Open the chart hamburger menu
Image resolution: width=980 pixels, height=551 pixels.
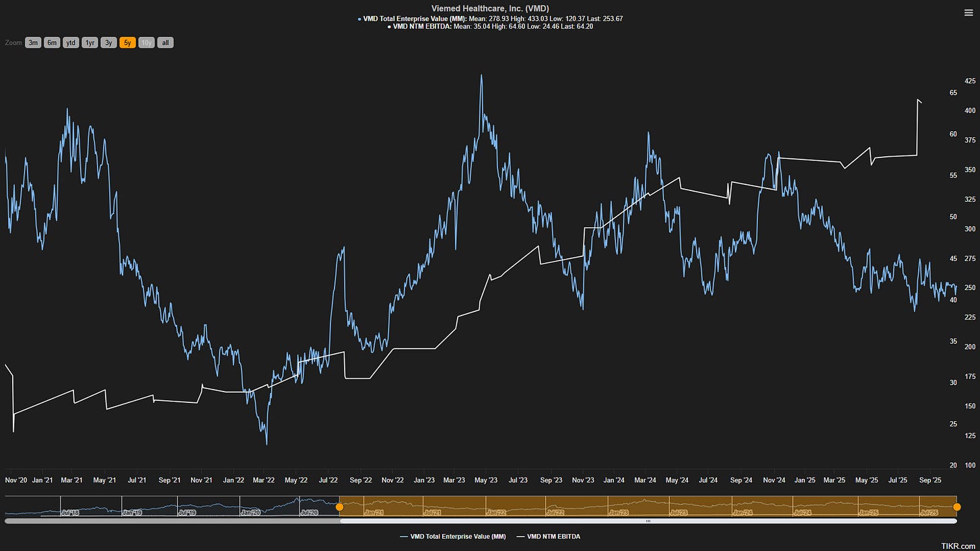968,12
